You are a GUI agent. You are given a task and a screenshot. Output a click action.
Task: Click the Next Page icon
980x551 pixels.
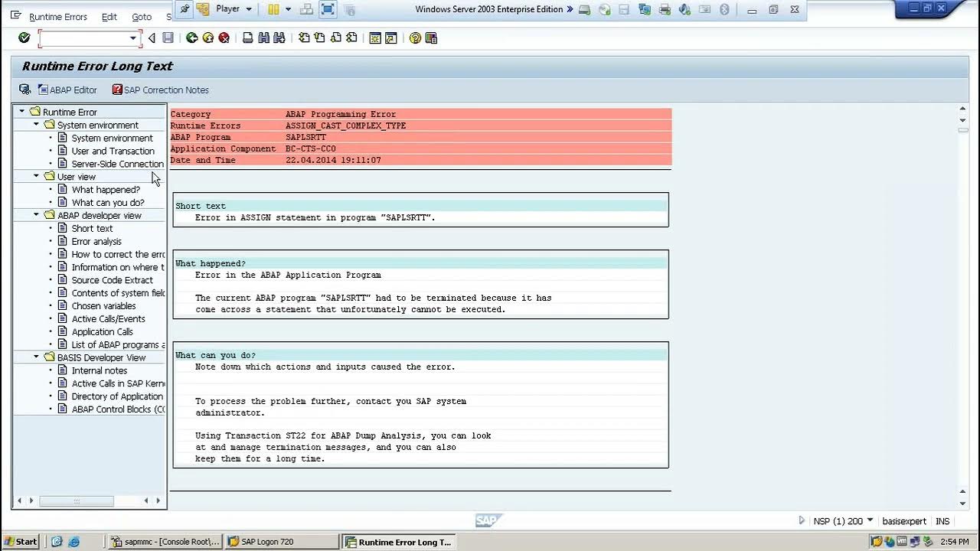click(x=335, y=37)
